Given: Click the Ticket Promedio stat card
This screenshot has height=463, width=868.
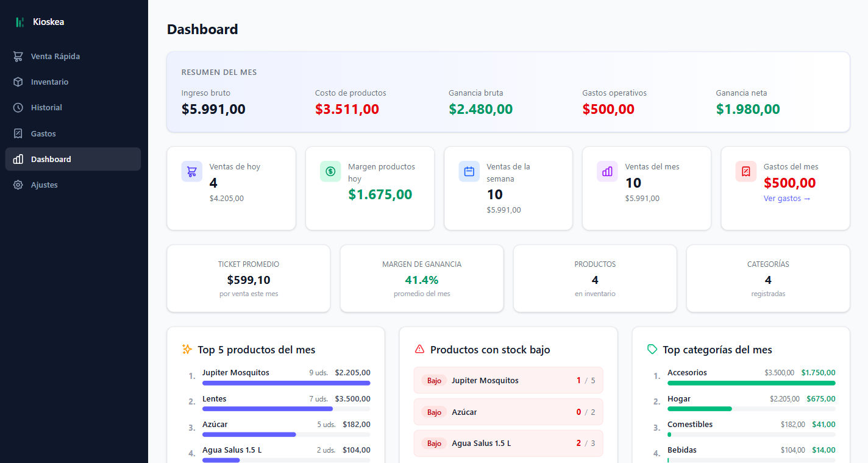Looking at the screenshot, I should [x=249, y=278].
